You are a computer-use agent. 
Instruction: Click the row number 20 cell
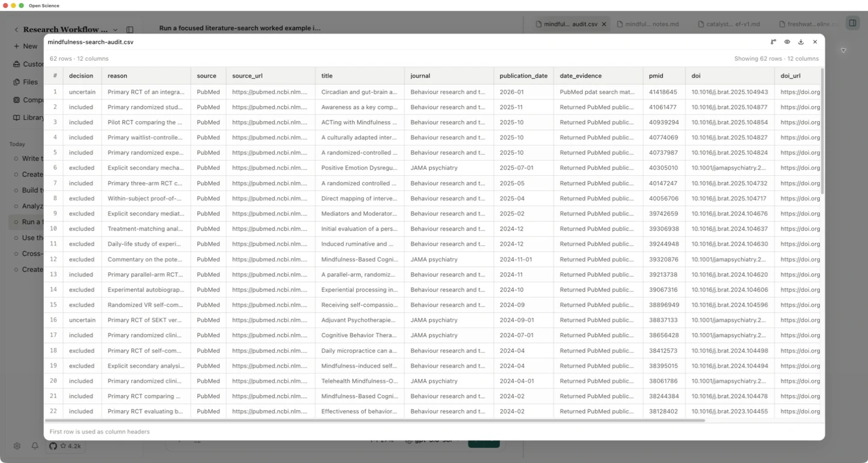(54, 381)
